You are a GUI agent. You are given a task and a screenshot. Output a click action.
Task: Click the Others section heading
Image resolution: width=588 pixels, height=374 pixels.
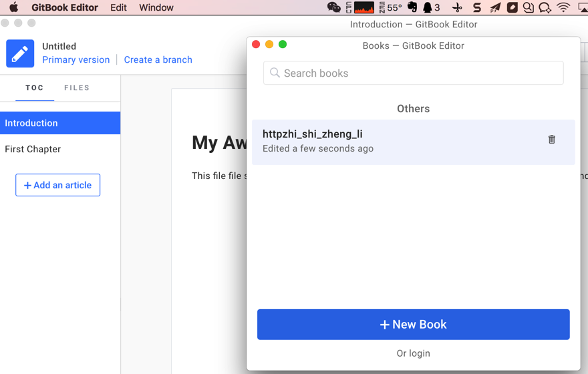coord(413,109)
